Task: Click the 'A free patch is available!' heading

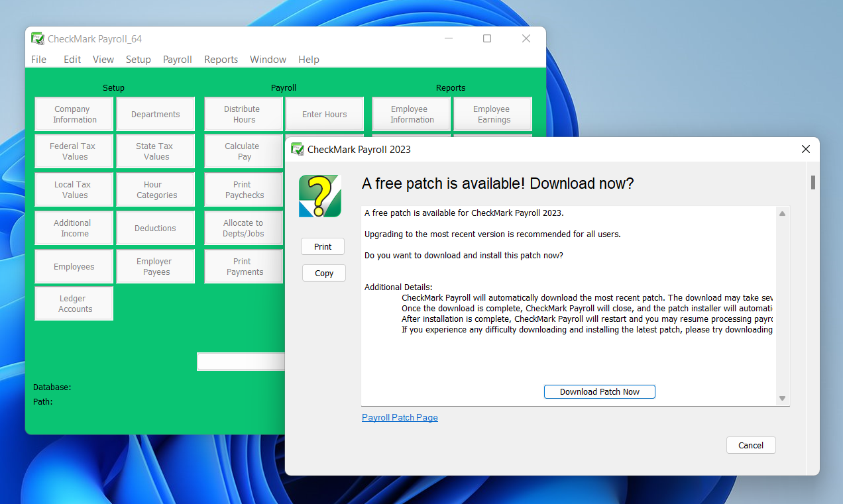Action: click(498, 183)
